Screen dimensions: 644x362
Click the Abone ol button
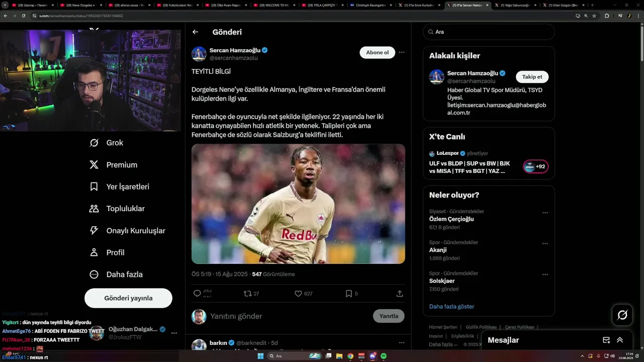coord(377,52)
